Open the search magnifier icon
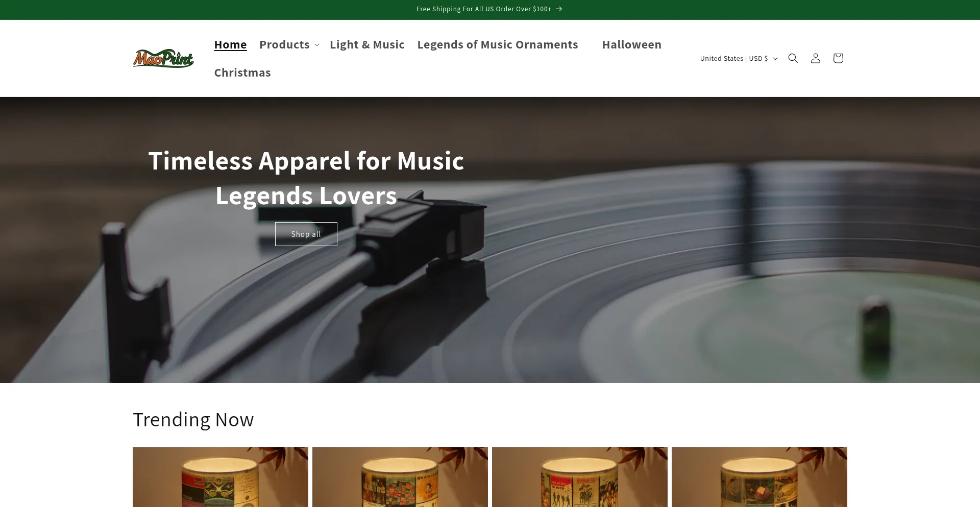The width and height of the screenshot is (980, 507). click(x=793, y=58)
